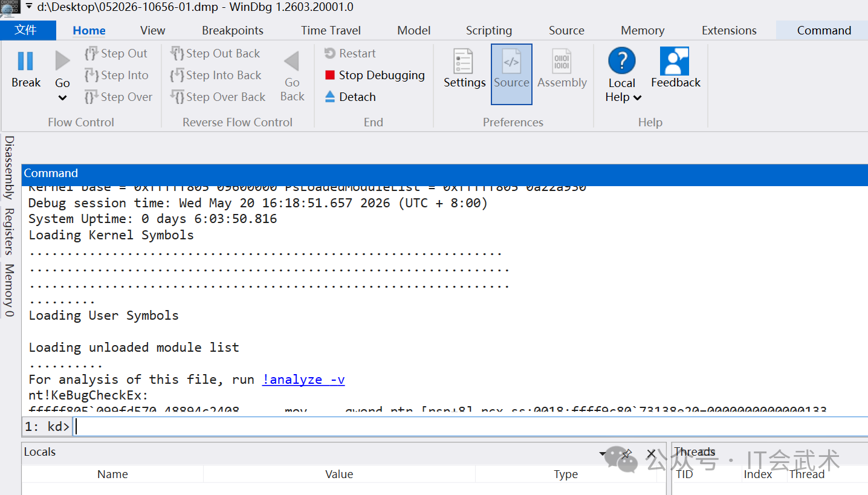Click the Go Back arrow icon

coord(292,61)
